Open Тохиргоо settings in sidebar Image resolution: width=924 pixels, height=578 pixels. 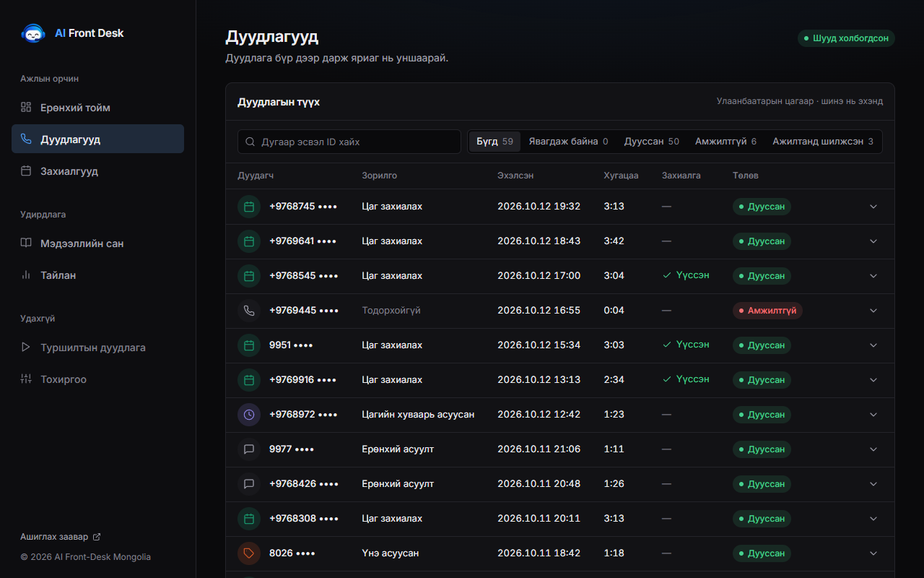tap(97, 379)
